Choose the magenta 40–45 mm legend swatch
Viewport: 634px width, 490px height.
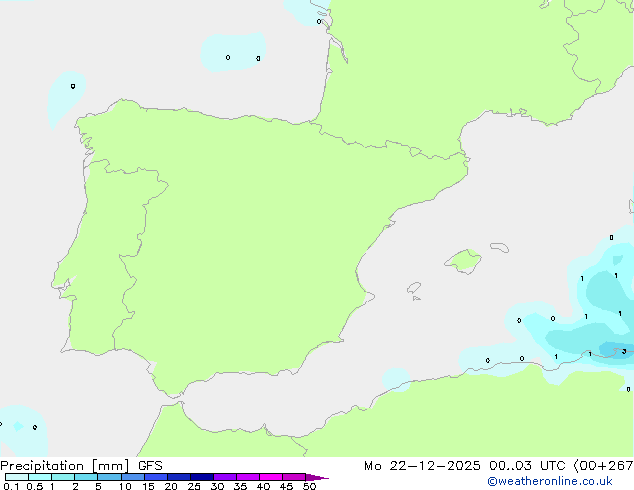(270, 478)
